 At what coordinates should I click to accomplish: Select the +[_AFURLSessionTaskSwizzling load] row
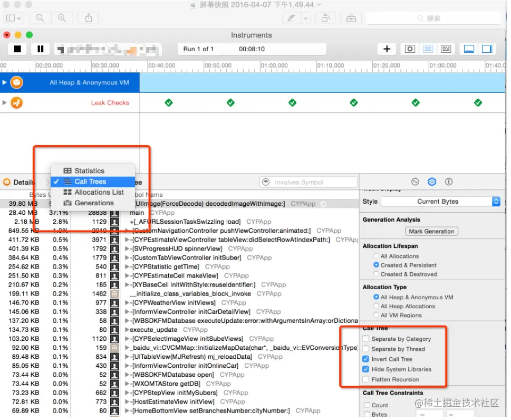click(179, 222)
